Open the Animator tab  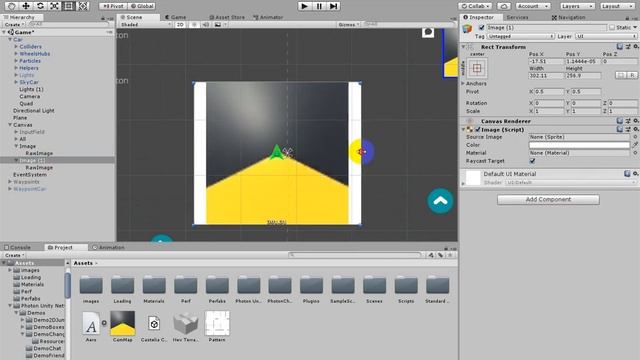click(x=268, y=17)
